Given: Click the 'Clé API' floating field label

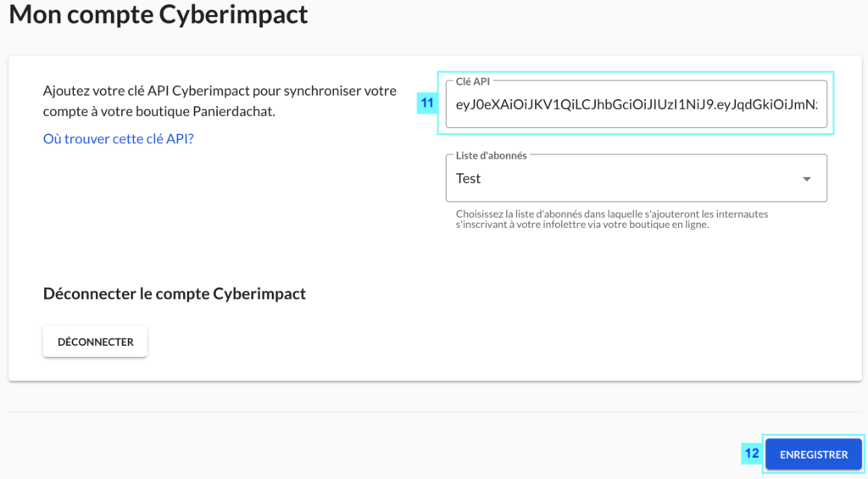Looking at the screenshot, I should point(473,81).
